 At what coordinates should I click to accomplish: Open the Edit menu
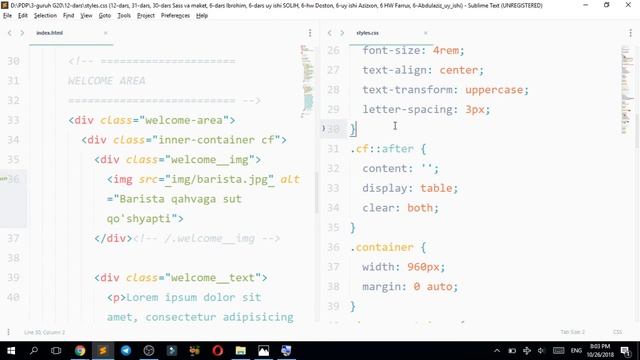point(23,16)
